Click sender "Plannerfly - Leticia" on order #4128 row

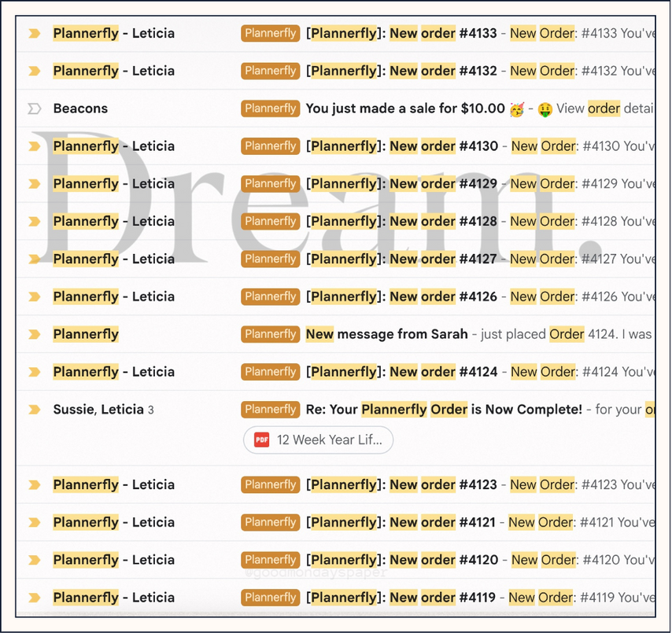(114, 222)
